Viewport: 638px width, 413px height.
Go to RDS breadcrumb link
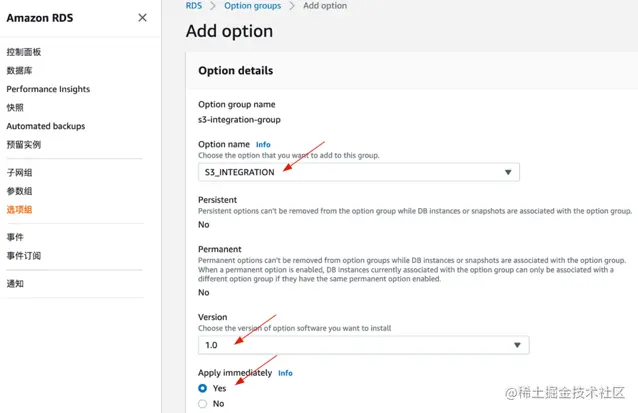(193, 6)
